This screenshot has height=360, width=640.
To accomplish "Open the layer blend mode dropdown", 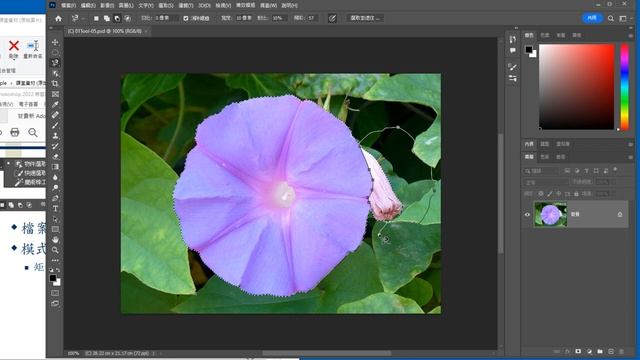I will point(546,182).
